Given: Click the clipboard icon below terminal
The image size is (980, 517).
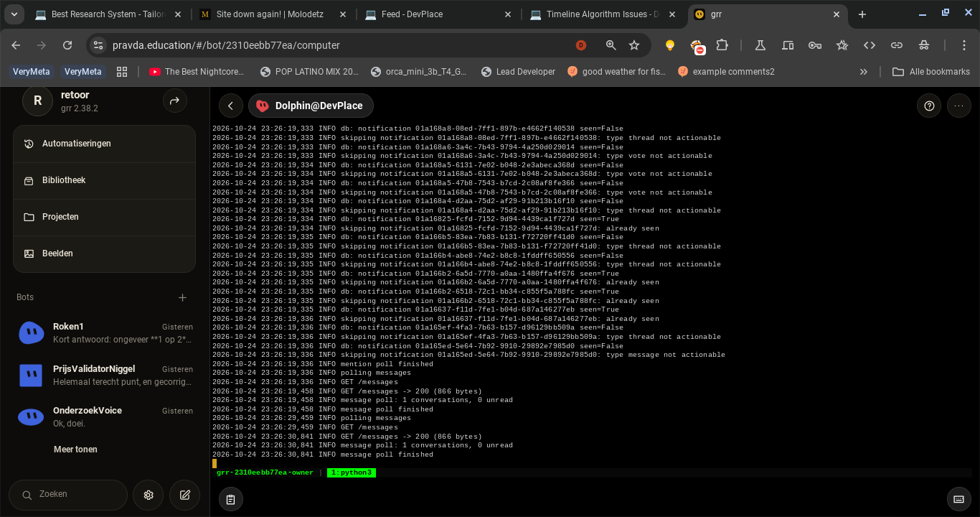Looking at the screenshot, I should 230,499.
